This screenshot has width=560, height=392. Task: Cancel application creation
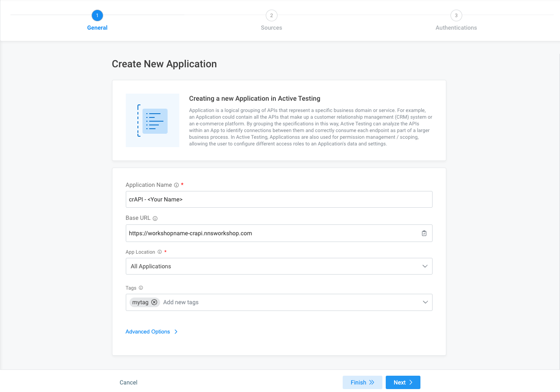128,382
